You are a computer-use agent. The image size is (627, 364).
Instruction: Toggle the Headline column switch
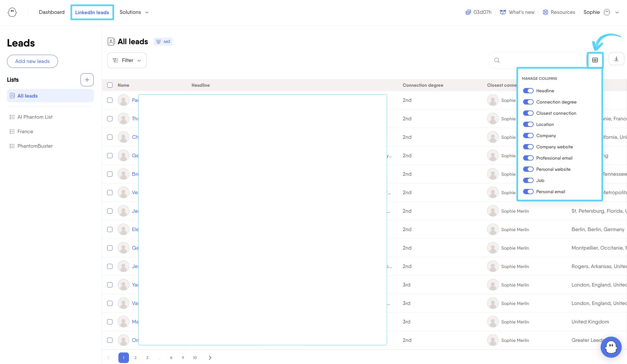[528, 91]
